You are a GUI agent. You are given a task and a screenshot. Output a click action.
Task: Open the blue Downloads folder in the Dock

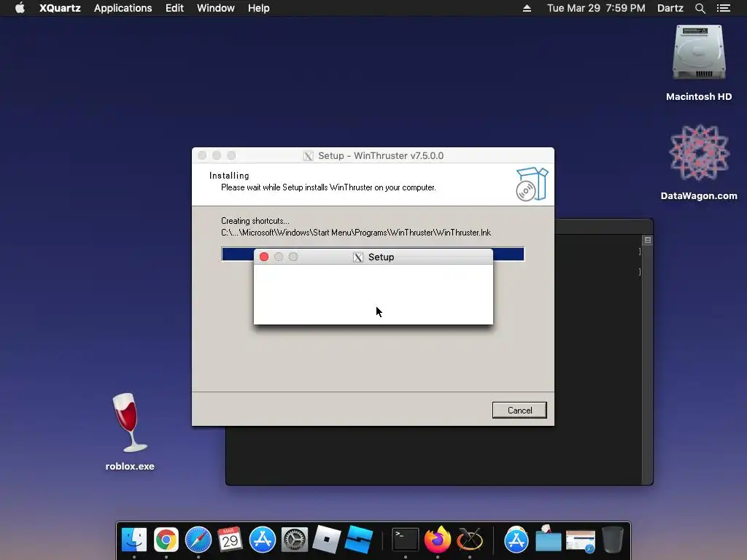click(549, 540)
